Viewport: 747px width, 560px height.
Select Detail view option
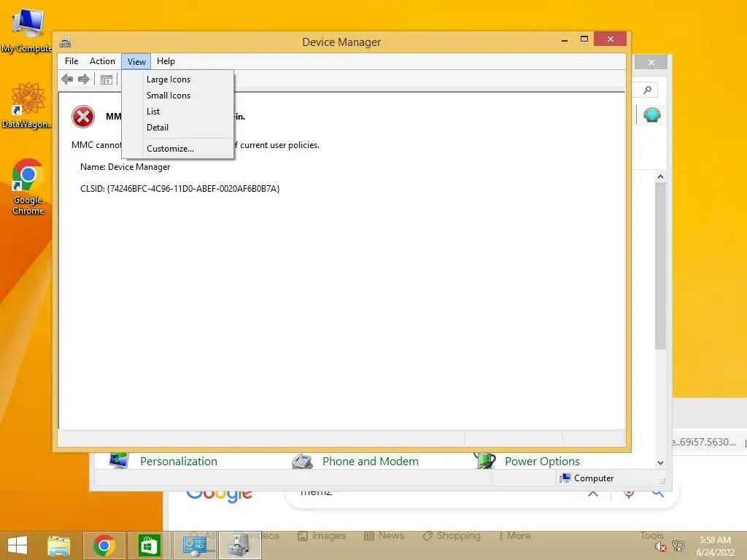coord(178,128)
